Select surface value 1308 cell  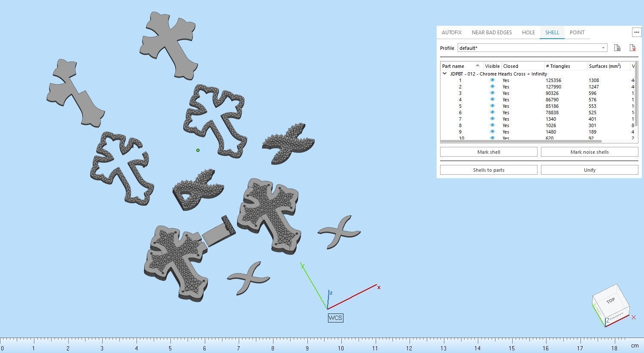[594, 80]
